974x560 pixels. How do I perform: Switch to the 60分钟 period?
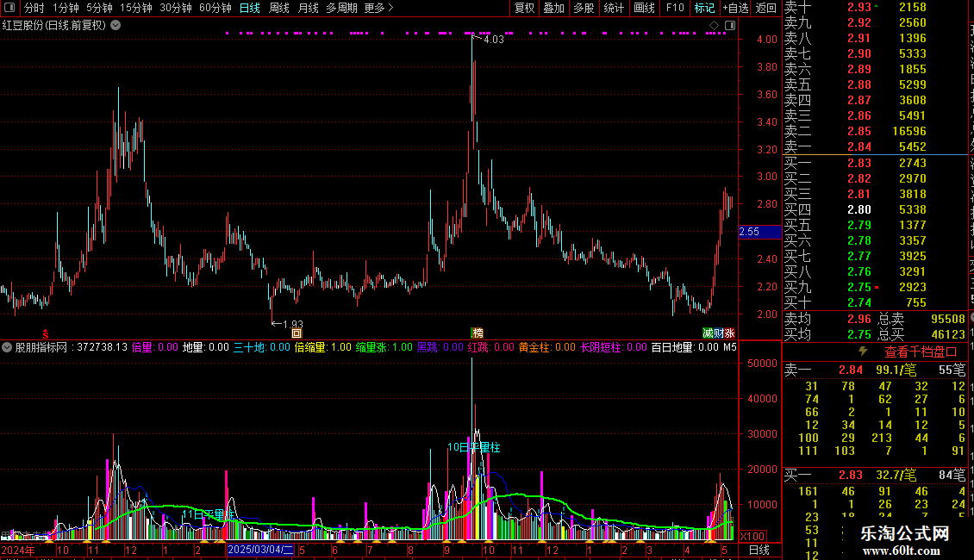point(215,8)
